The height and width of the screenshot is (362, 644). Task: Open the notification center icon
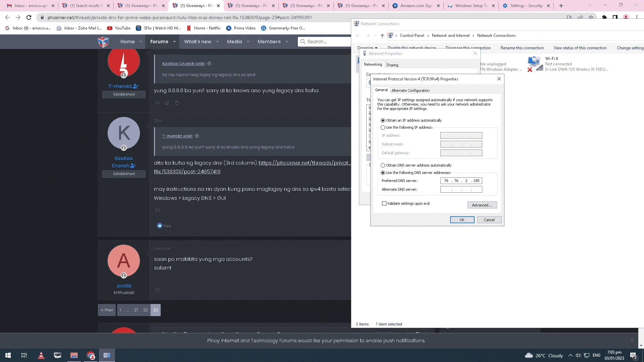[x=633, y=356]
